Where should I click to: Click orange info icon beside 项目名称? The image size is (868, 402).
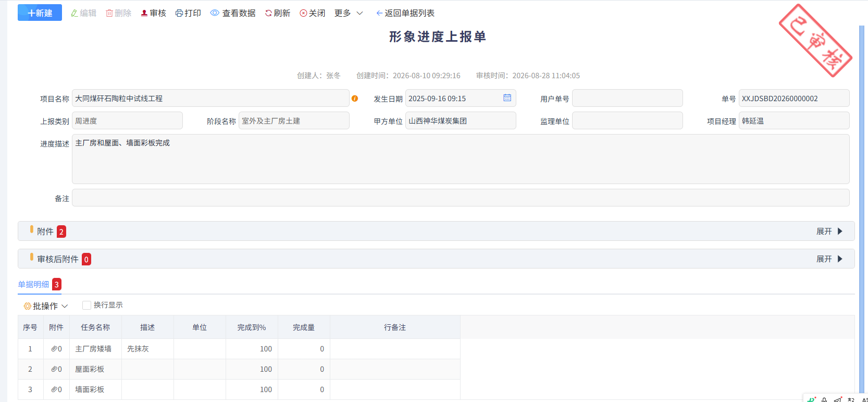coord(355,99)
